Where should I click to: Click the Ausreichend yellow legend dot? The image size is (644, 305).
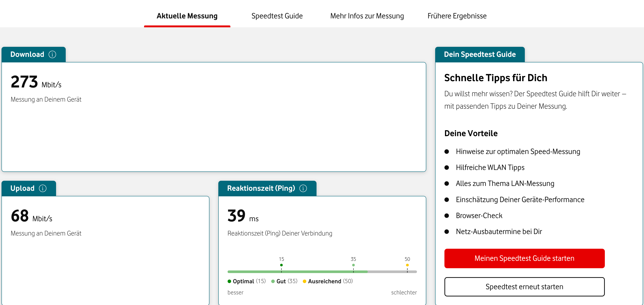[x=304, y=281]
